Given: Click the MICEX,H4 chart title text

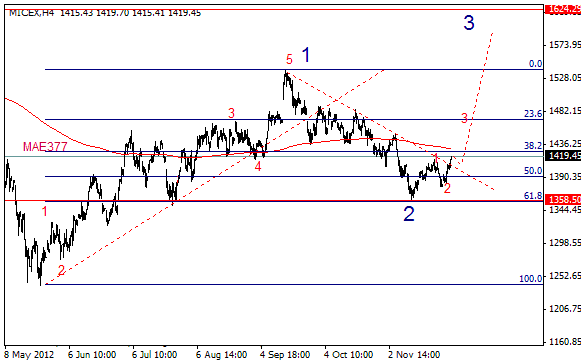Looking at the screenshot, I should tap(31, 13).
